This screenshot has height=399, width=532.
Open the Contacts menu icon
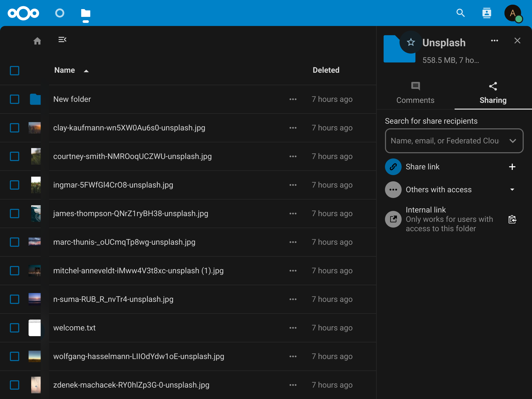[x=487, y=13]
